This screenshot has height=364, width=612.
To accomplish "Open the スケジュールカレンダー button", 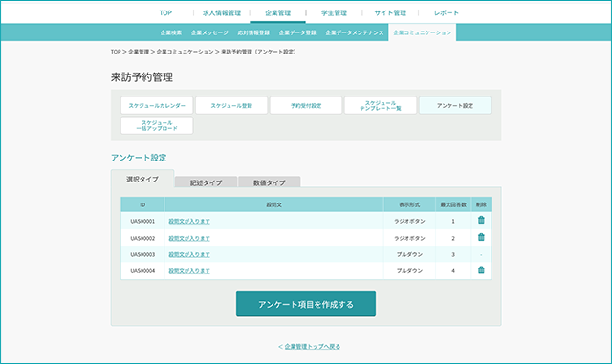I will click(x=157, y=105).
